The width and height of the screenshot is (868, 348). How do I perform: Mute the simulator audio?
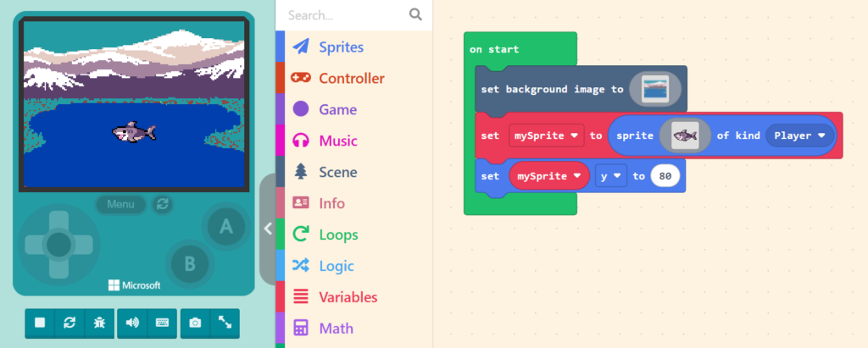tap(131, 323)
